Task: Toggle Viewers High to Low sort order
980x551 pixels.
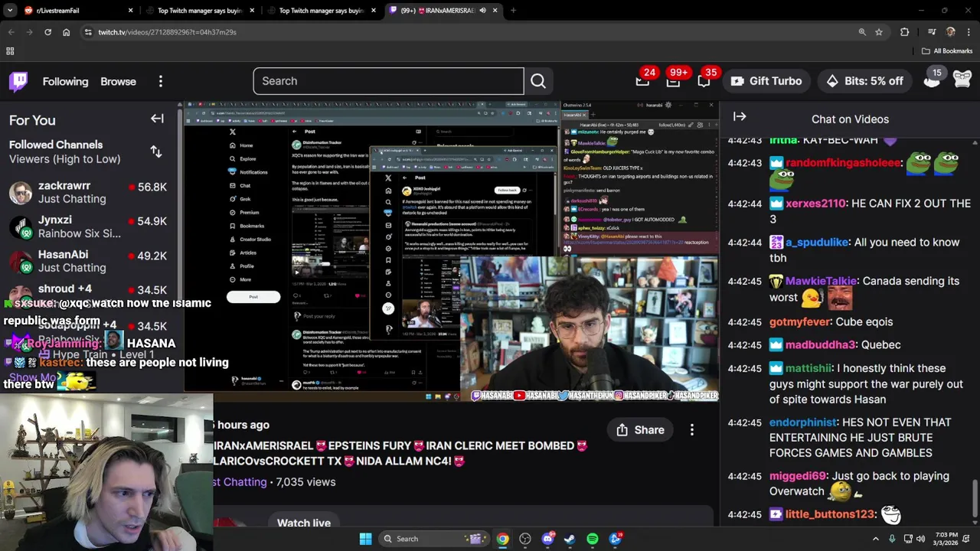Action: point(156,152)
